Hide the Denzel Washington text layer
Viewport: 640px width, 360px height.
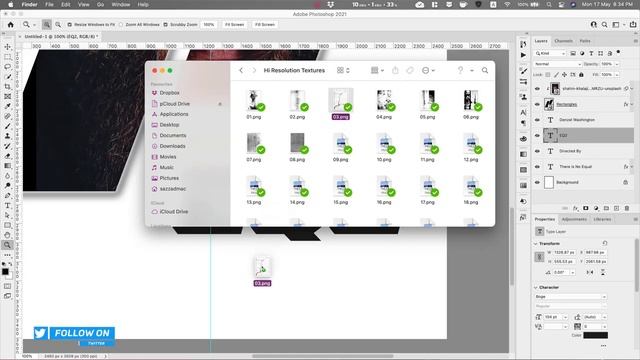[x=537, y=120]
